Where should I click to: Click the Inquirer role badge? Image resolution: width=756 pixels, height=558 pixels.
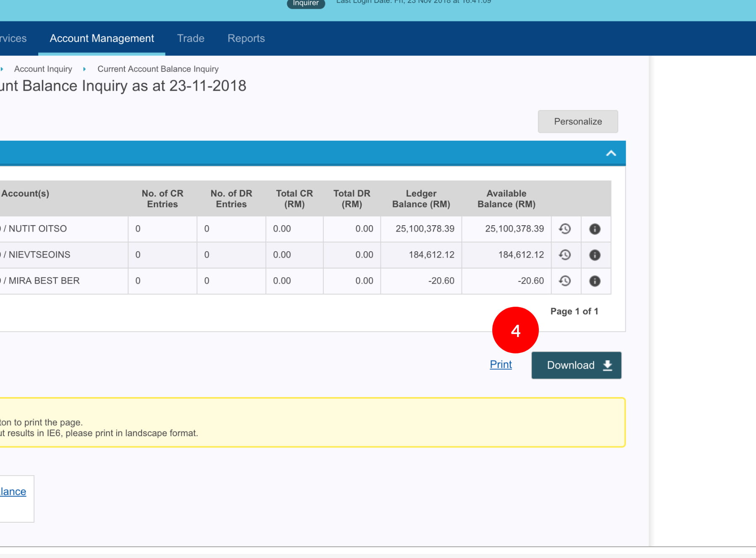(x=305, y=3)
